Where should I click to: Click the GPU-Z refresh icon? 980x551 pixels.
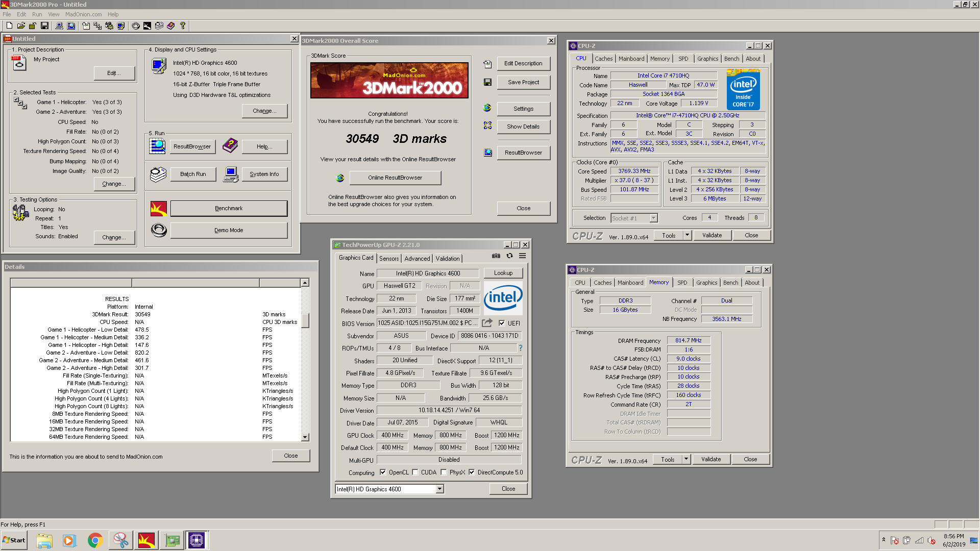point(509,256)
